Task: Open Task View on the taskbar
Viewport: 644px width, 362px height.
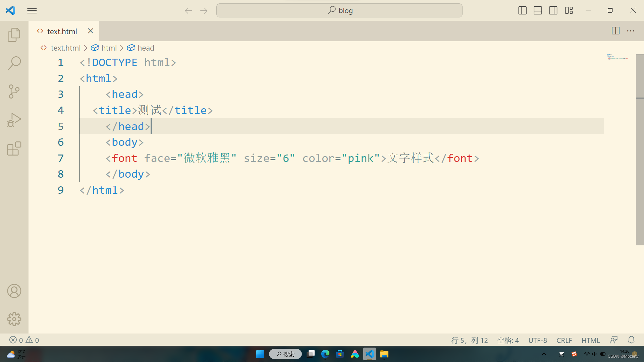Action: pos(311,354)
